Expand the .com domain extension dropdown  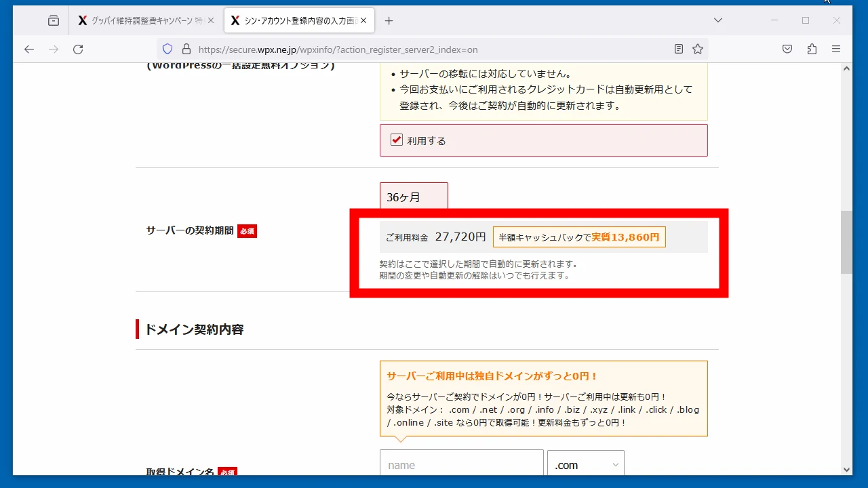[x=586, y=465]
